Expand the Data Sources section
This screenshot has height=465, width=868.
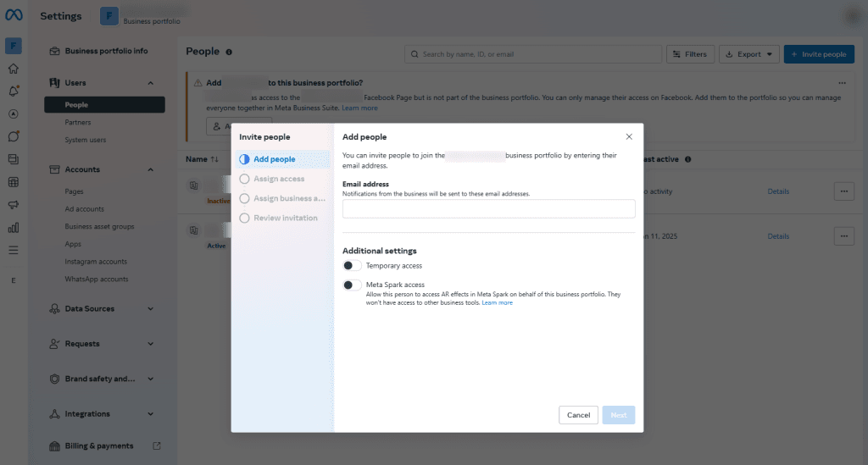coord(150,309)
